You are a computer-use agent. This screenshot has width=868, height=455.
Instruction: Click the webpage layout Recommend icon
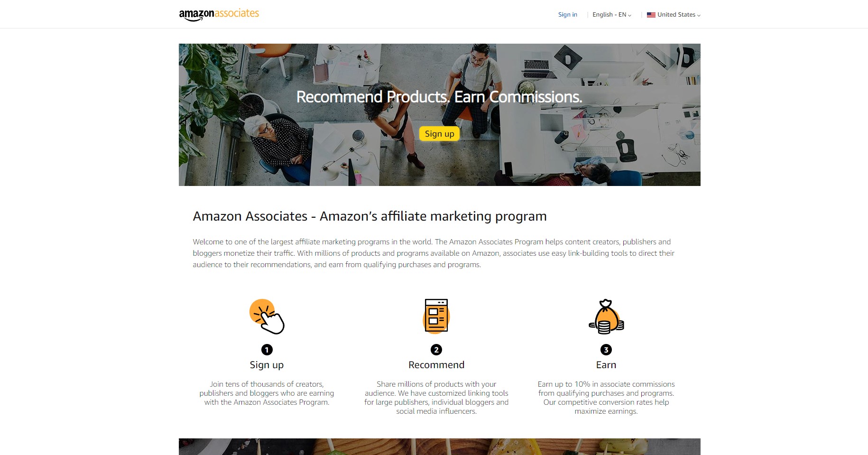pyautogui.click(x=436, y=316)
